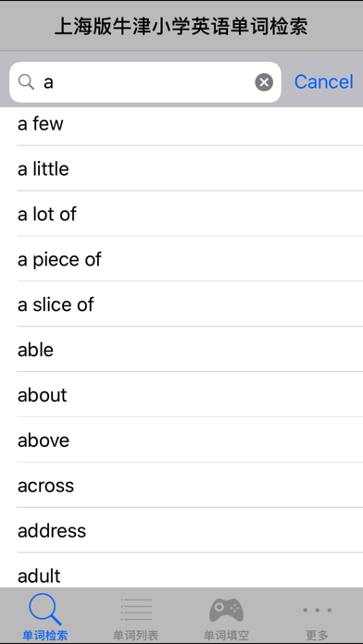363x644 pixels.
Task: Pick the phrase "a slice of"
Action: (181, 303)
